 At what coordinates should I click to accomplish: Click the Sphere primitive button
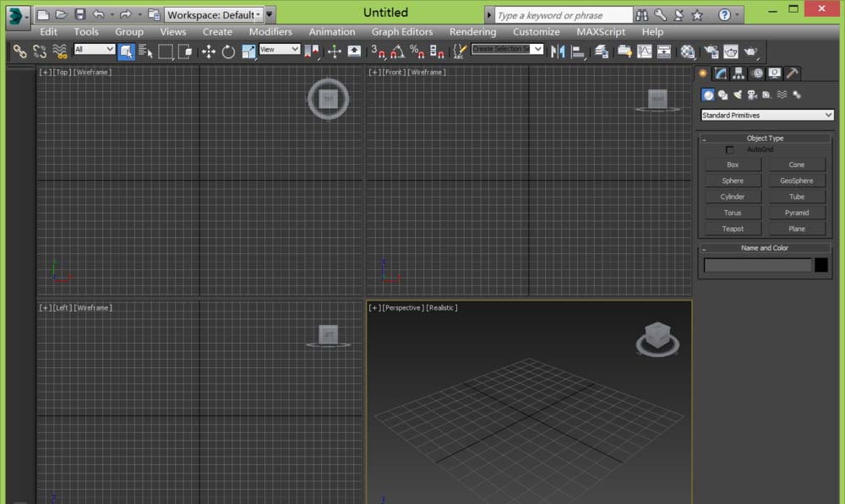point(733,181)
